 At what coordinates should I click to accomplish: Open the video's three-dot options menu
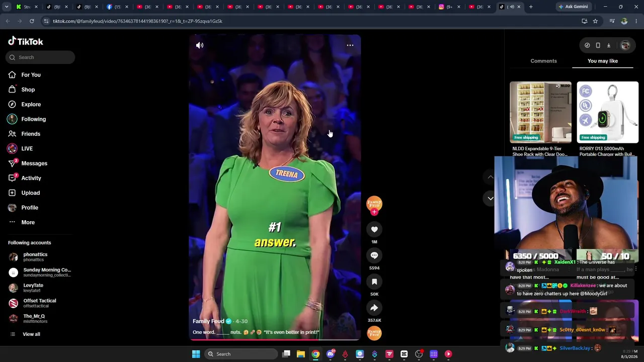tap(350, 45)
